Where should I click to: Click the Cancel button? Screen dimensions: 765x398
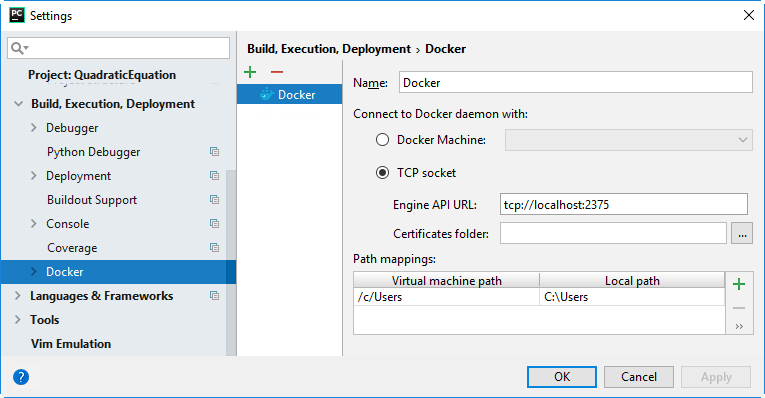(639, 377)
